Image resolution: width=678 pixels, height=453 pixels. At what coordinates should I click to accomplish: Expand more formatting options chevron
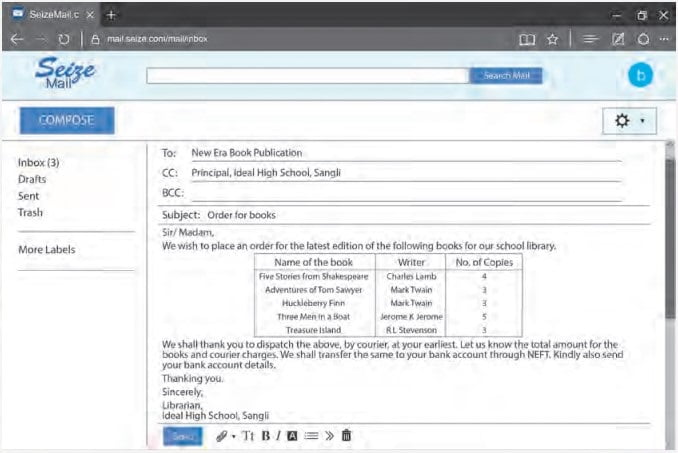(329, 436)
